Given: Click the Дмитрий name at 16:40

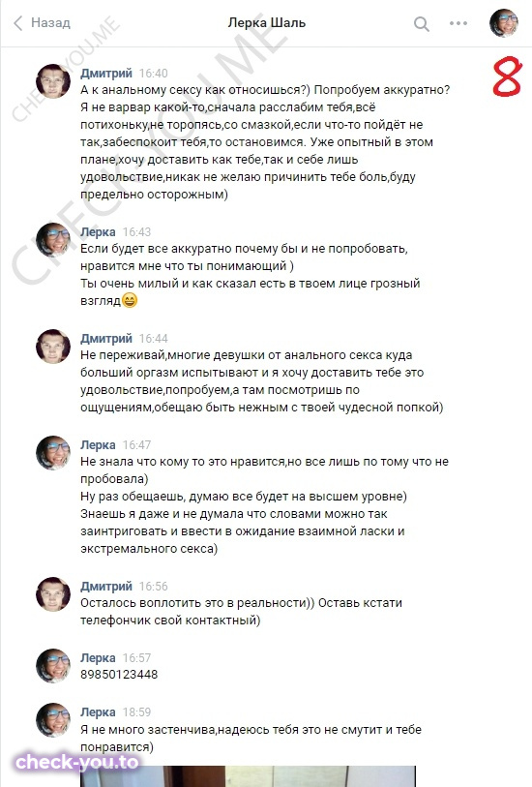Looking at the screenshot, I should click(x=106, y=74).
